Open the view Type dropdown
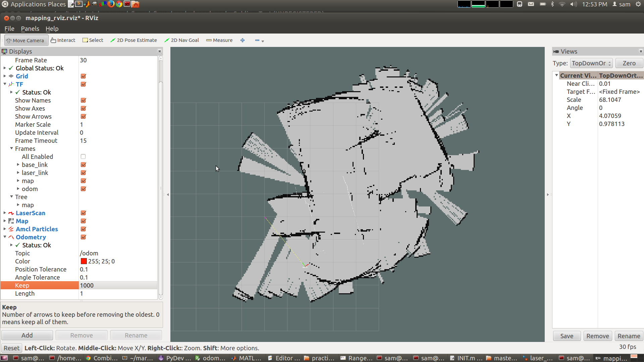The height and width of the screenshot is (362, 644). (591, 63)
